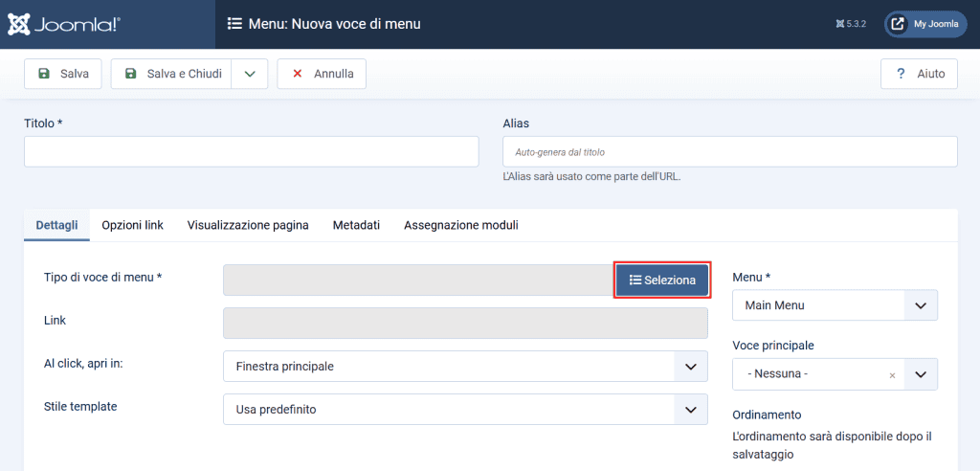Open the Metadati tab
980x471 pixels.
pos(356,225)
